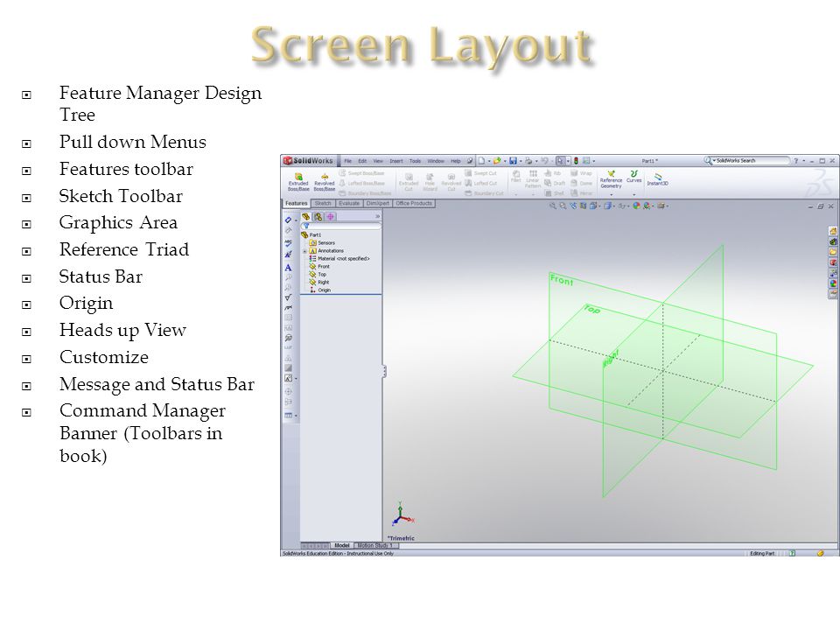Click the Fillet tool

(516, 177)
